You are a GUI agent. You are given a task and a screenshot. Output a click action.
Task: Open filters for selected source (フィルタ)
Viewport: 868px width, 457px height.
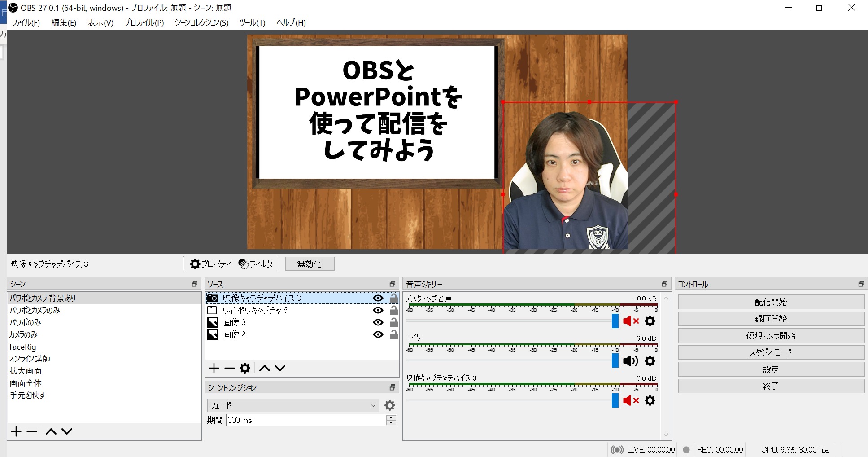click(256, 264)
